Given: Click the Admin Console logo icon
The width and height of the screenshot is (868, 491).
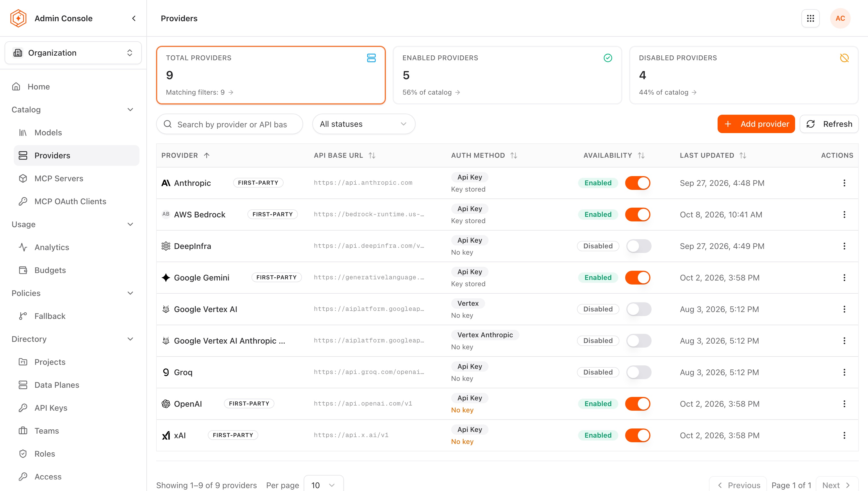Looking at the screenshot, I should [18, 18].
